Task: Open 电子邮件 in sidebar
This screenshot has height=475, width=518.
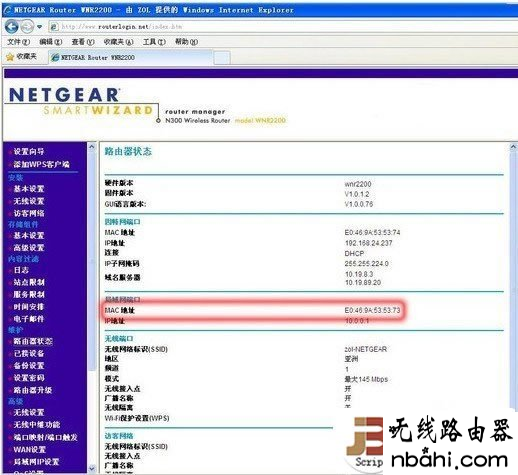Action: point(29,319)
